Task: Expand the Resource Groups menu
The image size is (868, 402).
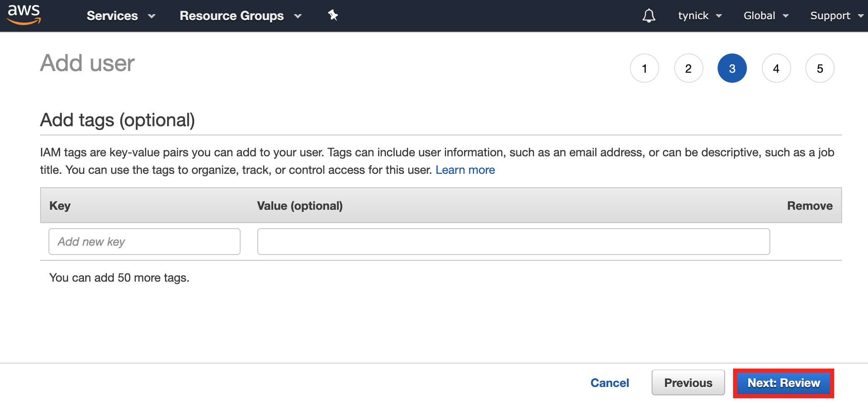Action: click(241, 16)
